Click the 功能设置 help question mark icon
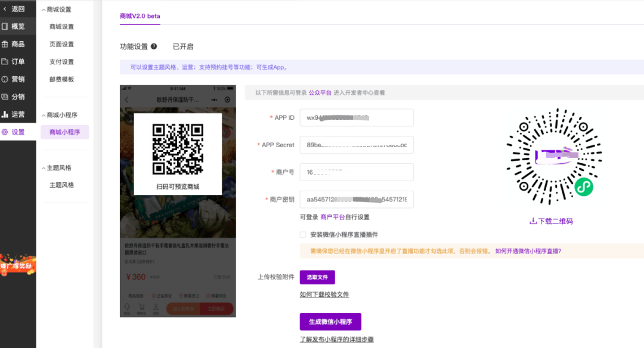 coord(154,46)
